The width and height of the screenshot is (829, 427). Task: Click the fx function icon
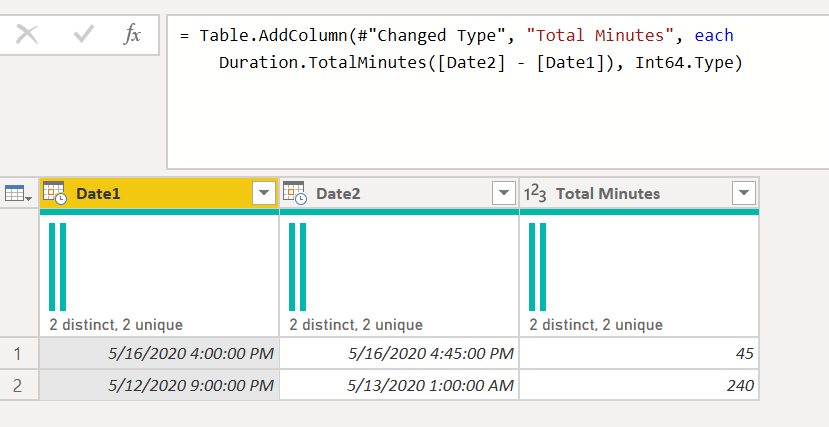click(132, 35)
